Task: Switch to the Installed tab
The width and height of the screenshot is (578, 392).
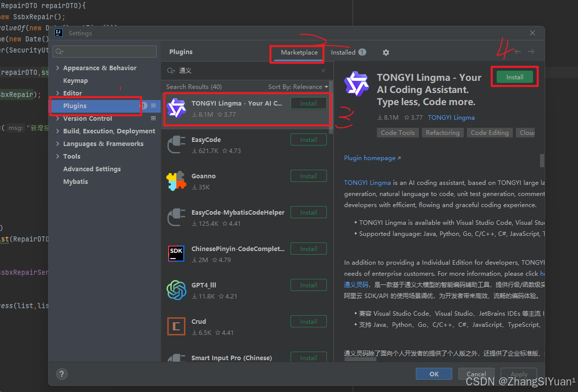Action: [x=348, y=53]
